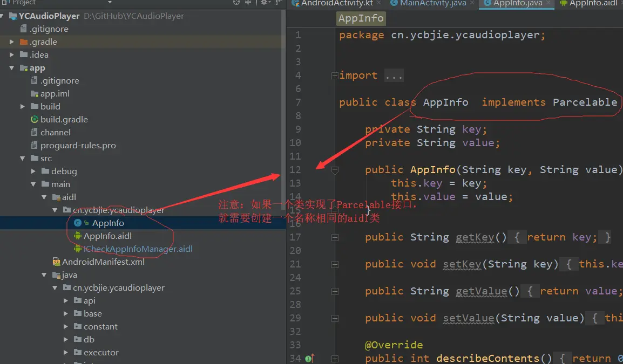The height and width of the screenshot is (364, 623).
Task: Collapse the src folder
Action: click(23, 159)
